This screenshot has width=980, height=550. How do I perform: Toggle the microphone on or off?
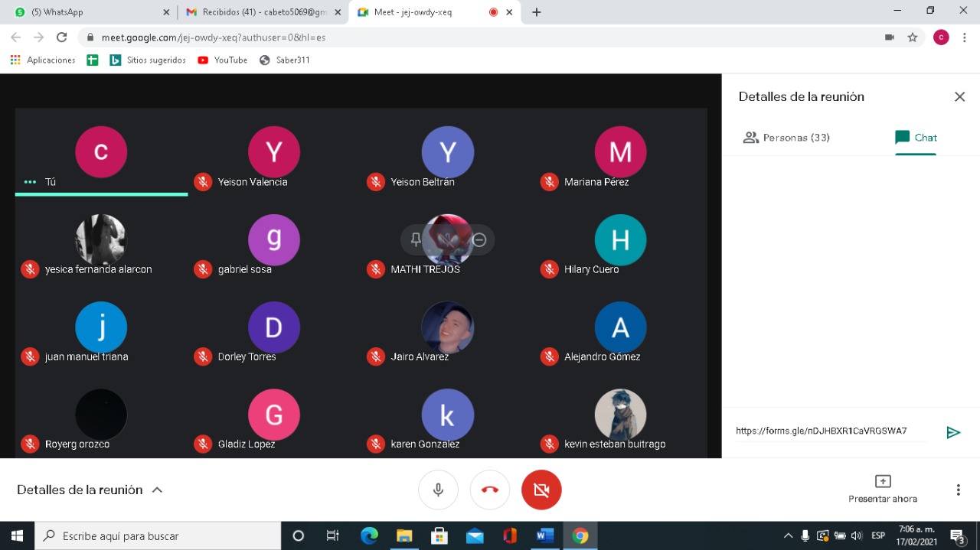438,490
